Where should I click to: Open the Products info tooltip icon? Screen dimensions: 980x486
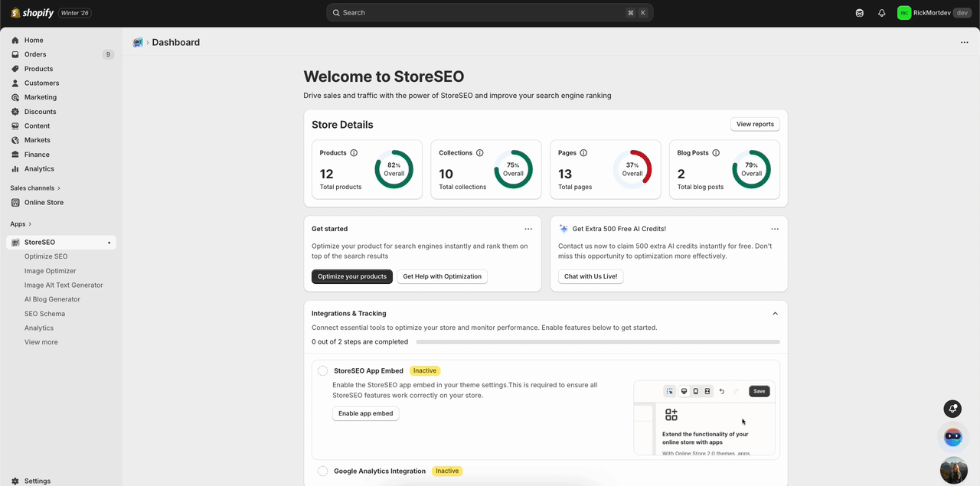[353, 152]
